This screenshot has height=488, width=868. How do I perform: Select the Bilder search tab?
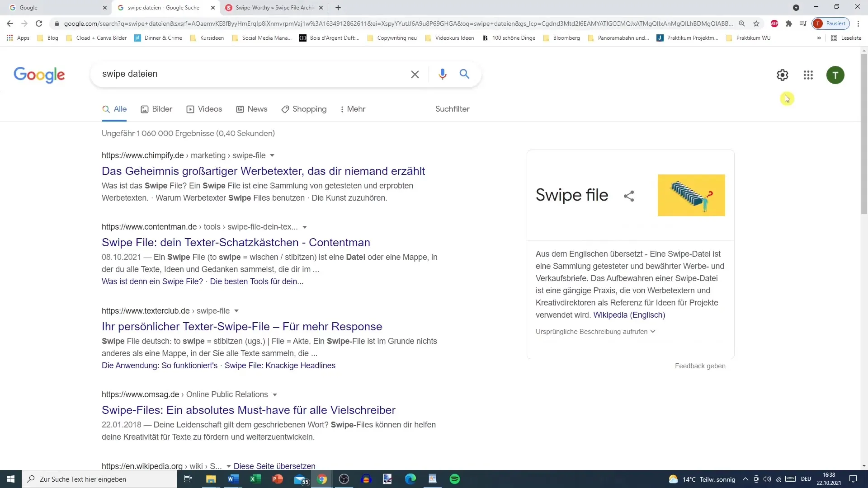pos(156,109)
